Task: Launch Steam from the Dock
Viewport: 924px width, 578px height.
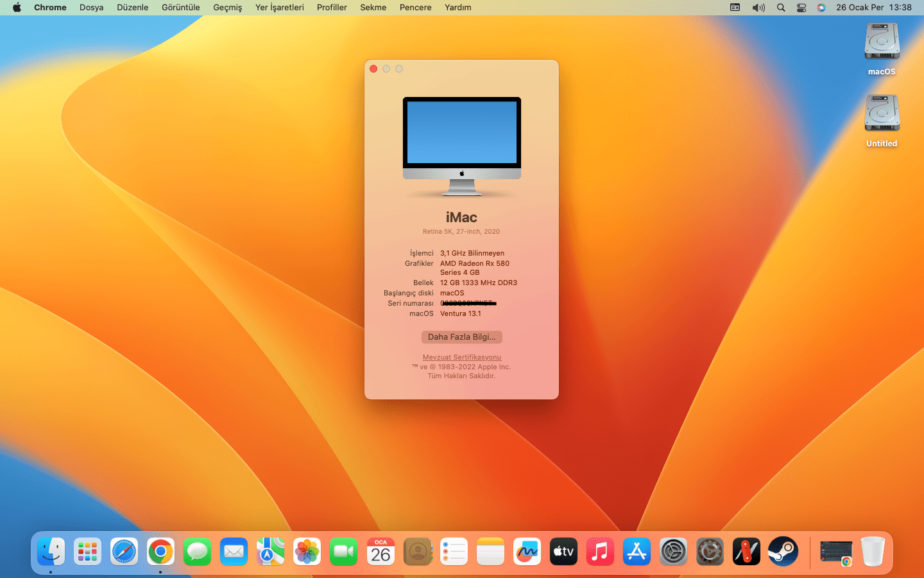Action: pyautogui.click(x=783, y=552)
